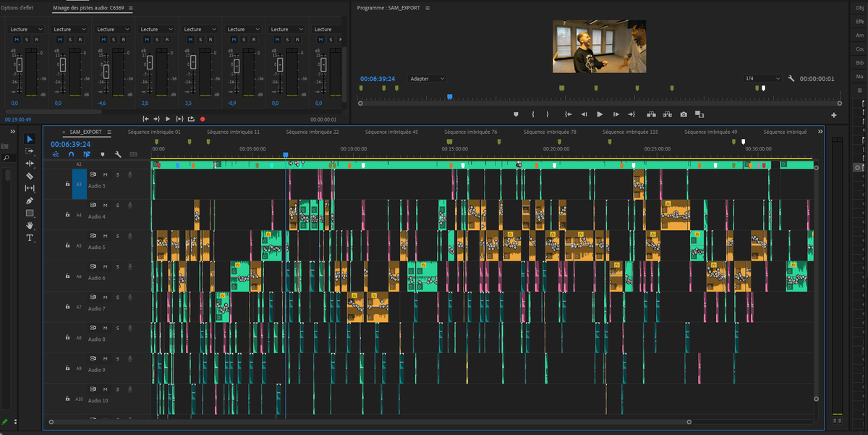
Task: Add a marker from the timeline header
Action: click(102, 154)
